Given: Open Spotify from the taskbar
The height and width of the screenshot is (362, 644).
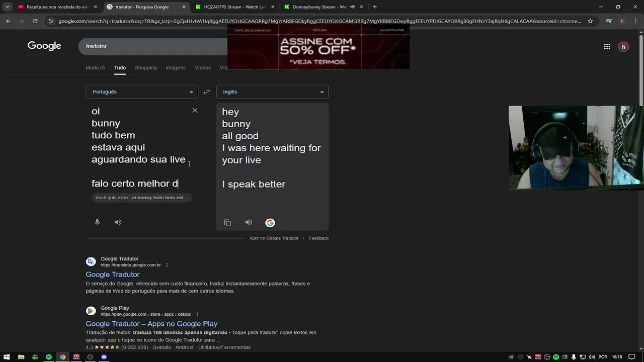Looking at the screenshot, I should pyautogui.click(x=49, y=357).
